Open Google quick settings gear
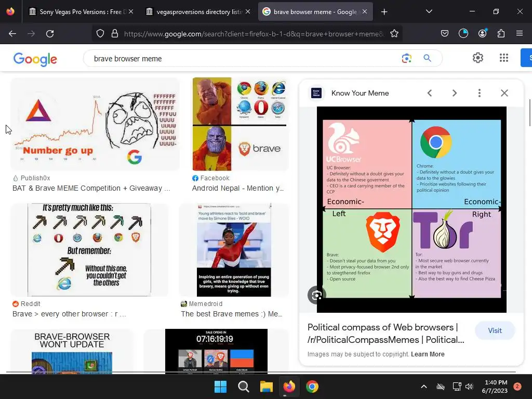This screenshot has height=399, width=532. [x=478, y=58]
